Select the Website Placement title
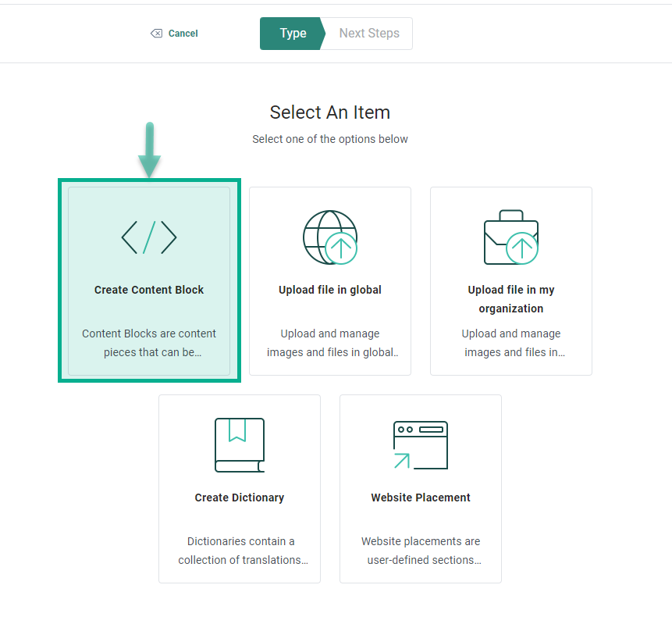This screenshot has width=672, height=642. [421, 498]
